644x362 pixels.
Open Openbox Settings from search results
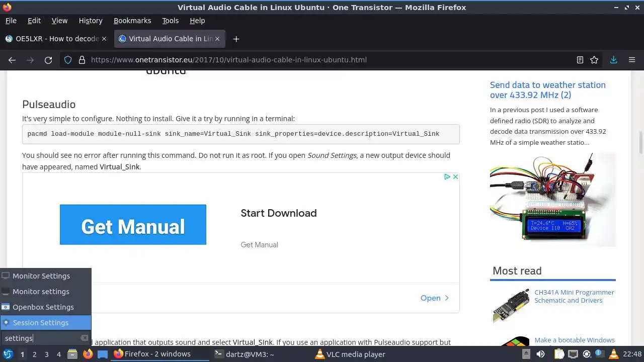[x=46, y=307]
